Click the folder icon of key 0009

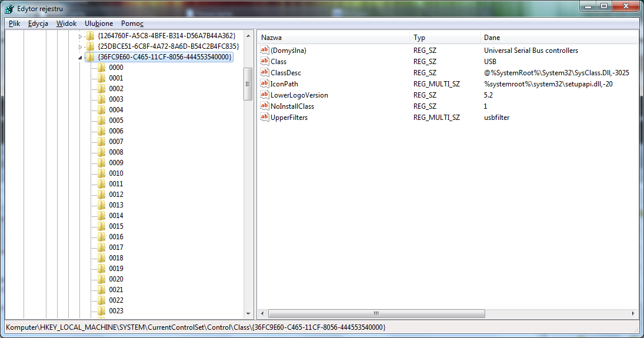point(101,163)
